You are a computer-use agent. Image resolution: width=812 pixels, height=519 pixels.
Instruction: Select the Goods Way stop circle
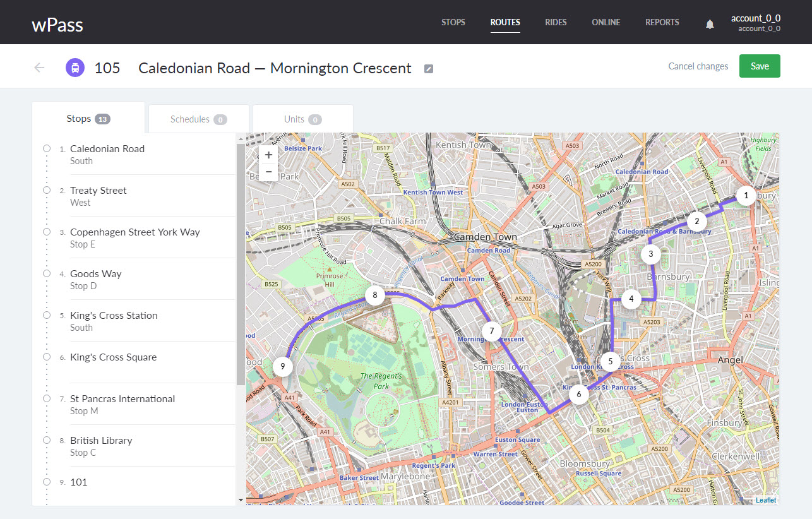tap(47, 273)
